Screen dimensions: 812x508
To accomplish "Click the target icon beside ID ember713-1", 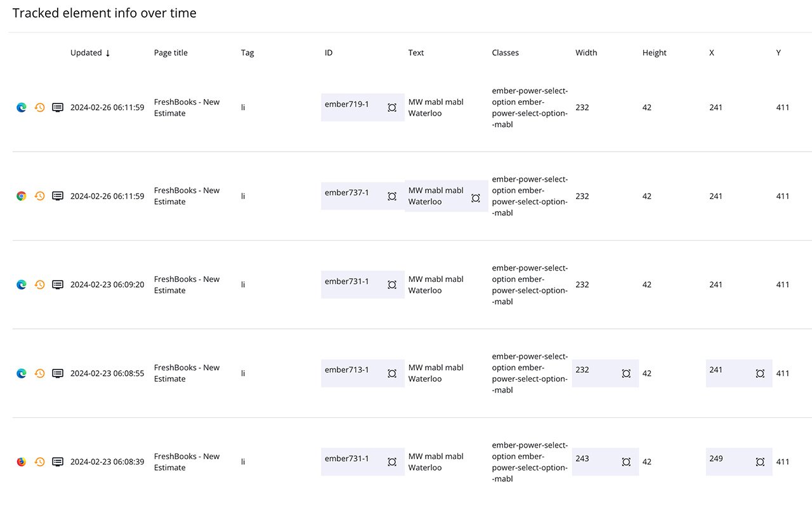I will pyautogui.click(x=392, y=373).
